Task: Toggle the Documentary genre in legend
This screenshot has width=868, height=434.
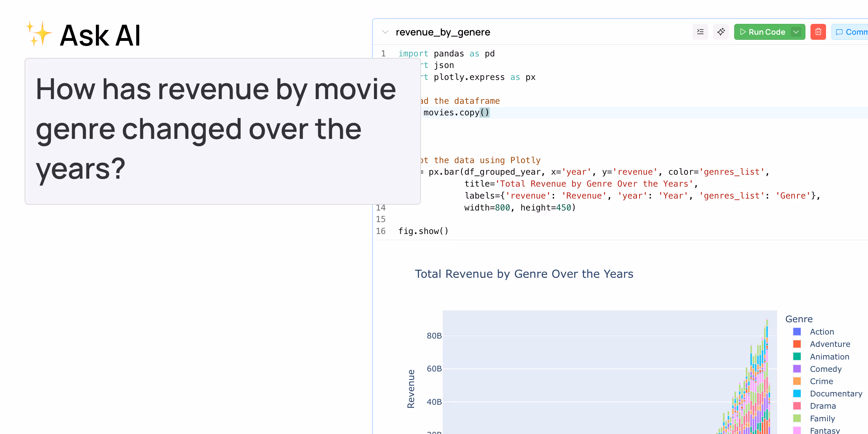Action: coord(835,393)
